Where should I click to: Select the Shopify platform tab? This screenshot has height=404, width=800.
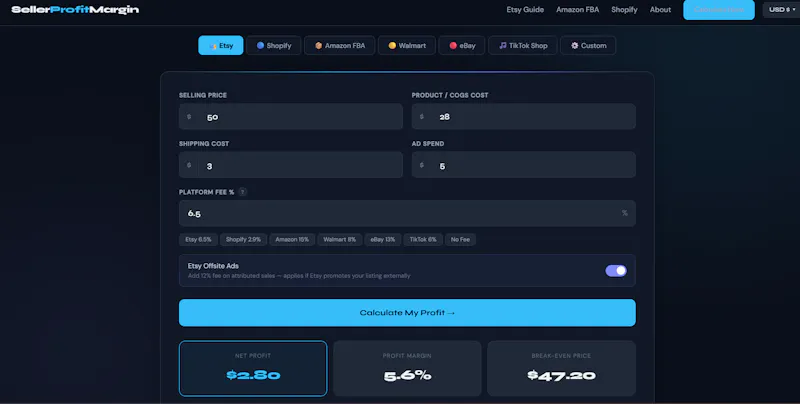tap(274, 45)
